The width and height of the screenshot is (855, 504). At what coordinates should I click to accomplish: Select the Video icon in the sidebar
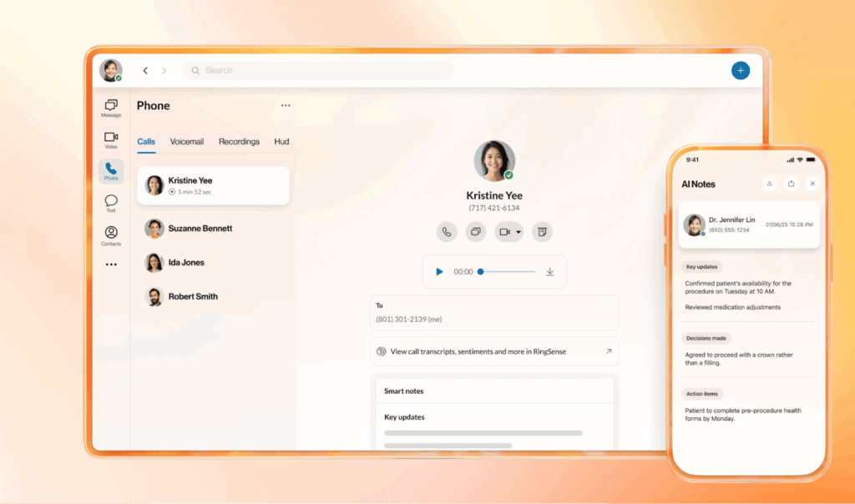point(111,139)
